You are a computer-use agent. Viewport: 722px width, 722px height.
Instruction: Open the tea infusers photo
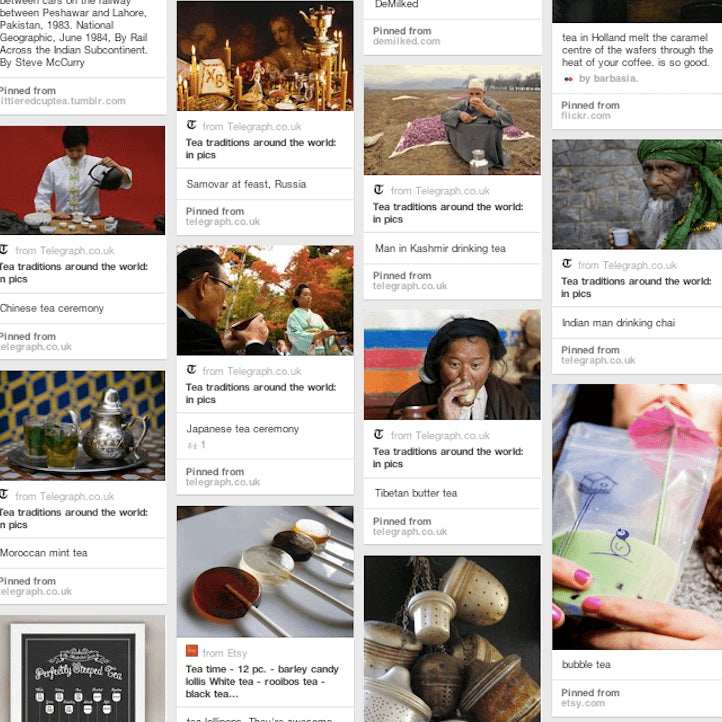click(x=452, y=639)
